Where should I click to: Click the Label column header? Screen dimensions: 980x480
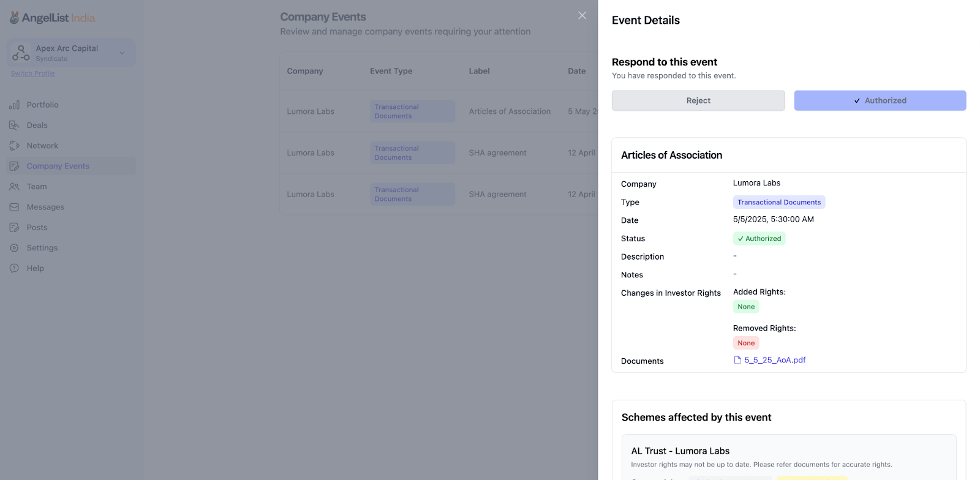[x=479, y=71]
